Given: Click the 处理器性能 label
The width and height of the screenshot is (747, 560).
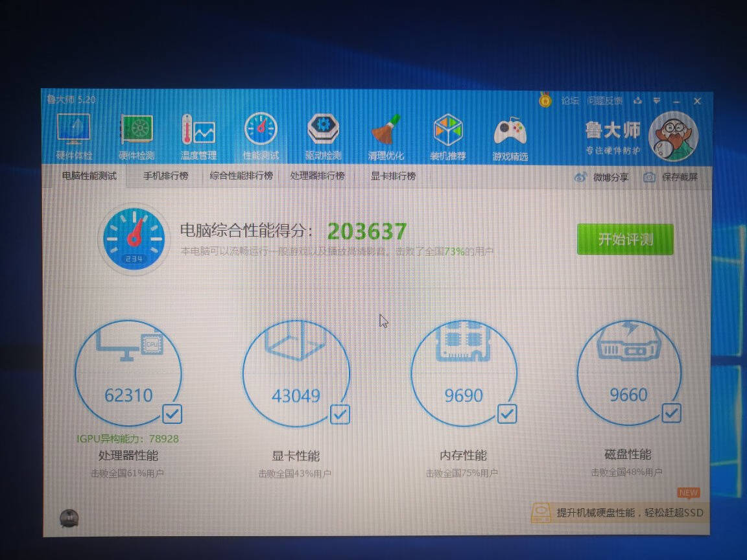Looking at the screenshot, I should click(128, 455).
